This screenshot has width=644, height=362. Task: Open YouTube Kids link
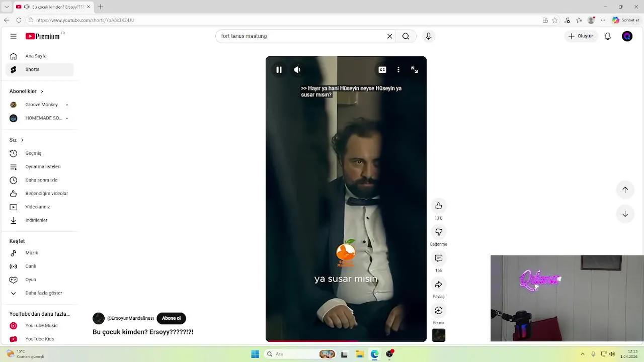pos(39,339)
